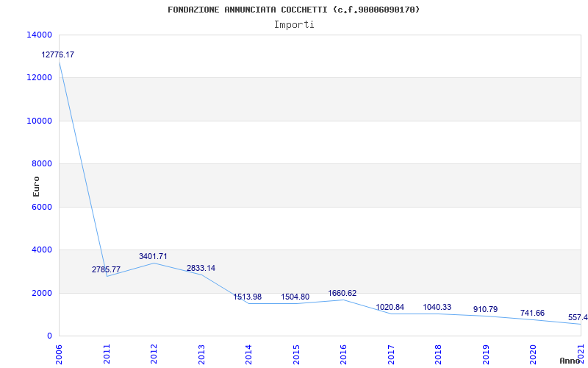Click the 8000 y-axis tick

click(41, 163)
